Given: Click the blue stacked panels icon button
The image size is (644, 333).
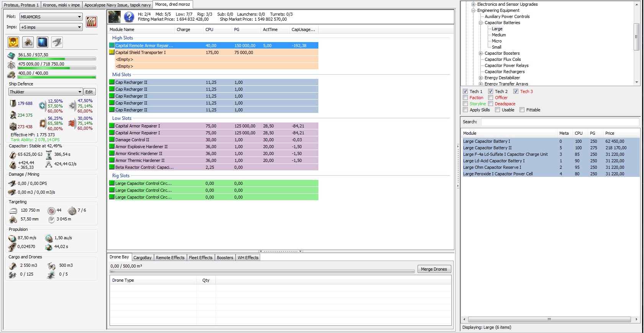Looking at the screenshot, I should 43,42.
